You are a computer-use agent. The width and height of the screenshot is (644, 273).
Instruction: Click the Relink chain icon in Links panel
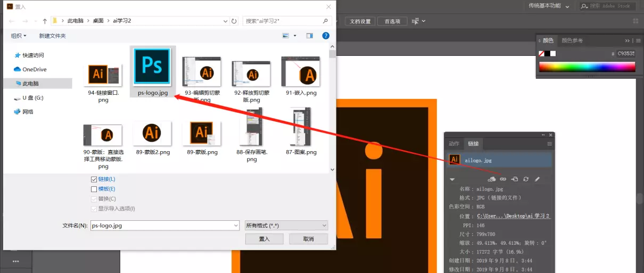click(x=503, y=179)
